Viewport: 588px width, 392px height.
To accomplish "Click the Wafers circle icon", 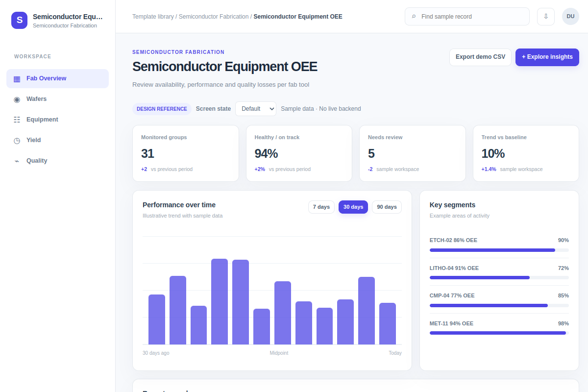I will (x=17, y=99).
